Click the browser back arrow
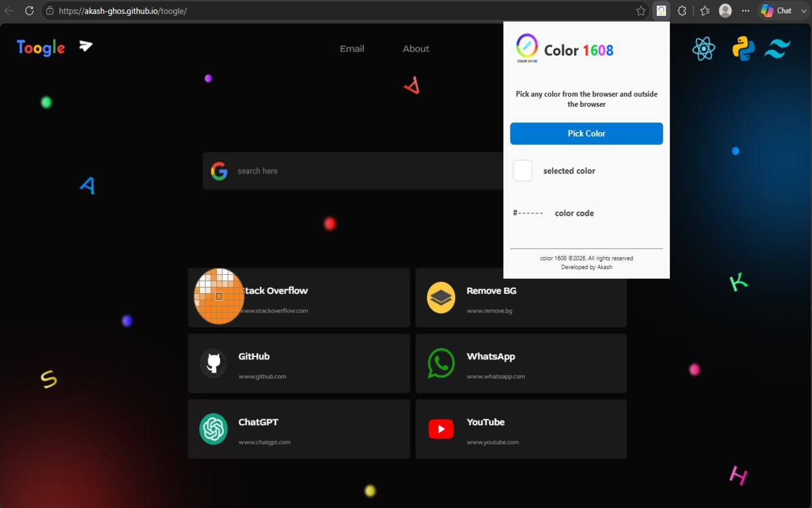Viewport: 812px width, 508px height. click(x=10, y=11)
